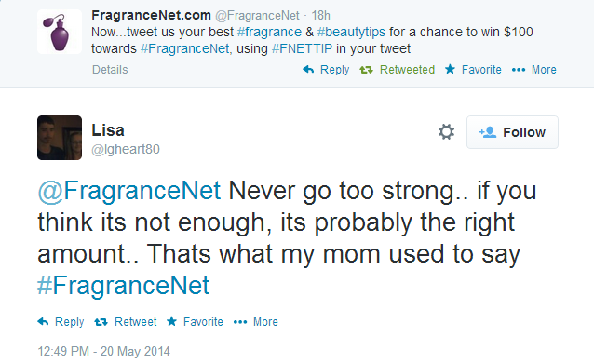Open the gear settings icon on Lisa's tweet
This screenshot has width=594, height=364.
pyautogui.click(x=446, y=132)
